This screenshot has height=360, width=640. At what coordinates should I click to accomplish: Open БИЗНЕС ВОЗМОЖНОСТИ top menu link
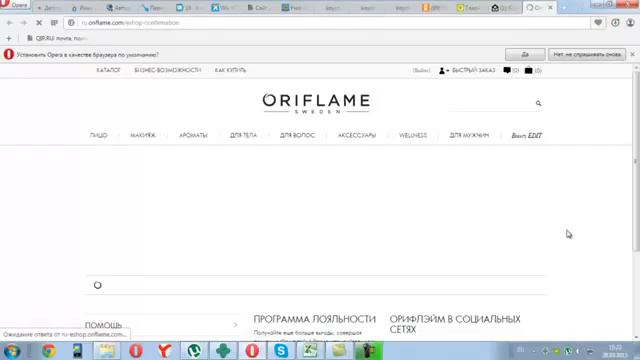[x=168, y=70]
